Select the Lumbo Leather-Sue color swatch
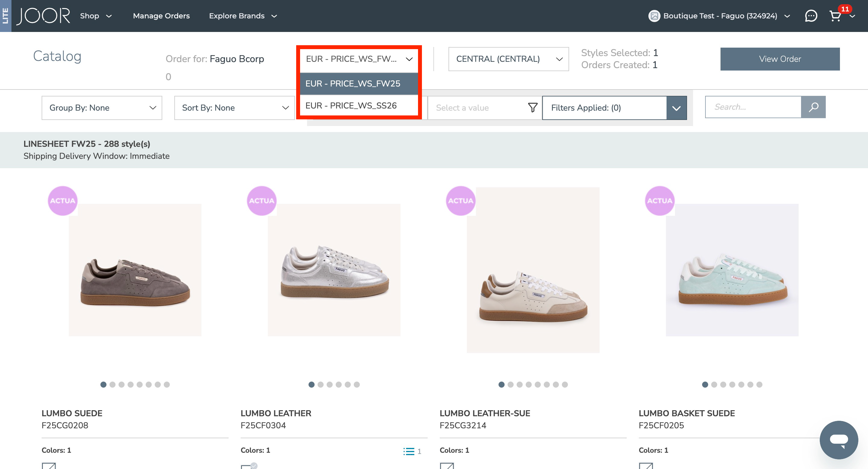The image size is (868, 469). pyautogui.click(x=447, y=466)
